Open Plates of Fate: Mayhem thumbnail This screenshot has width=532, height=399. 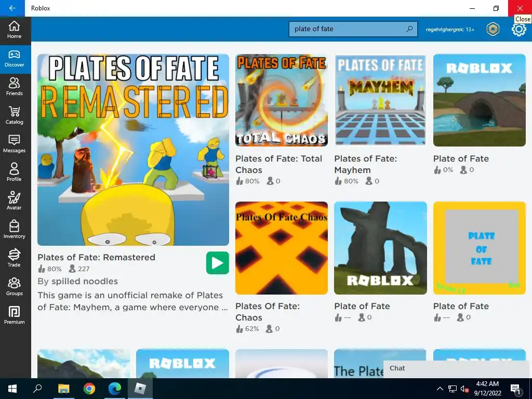tap(380, 100)
